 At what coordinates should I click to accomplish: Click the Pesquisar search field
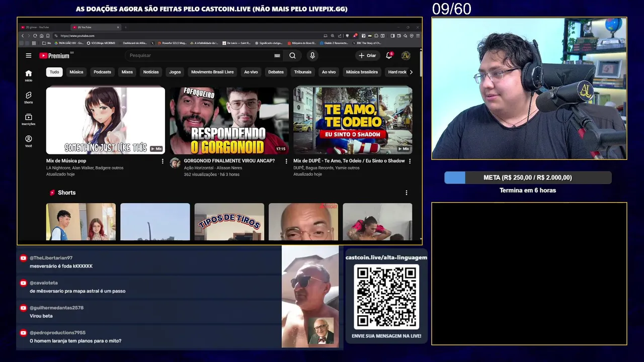pos(200,56)
